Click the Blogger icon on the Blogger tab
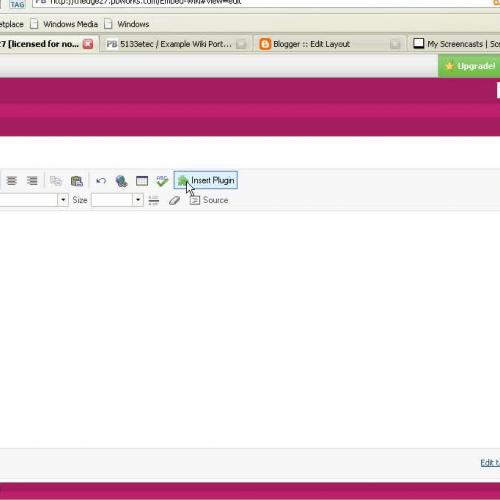Screen dimensions: 500x500 click(265, 44)
